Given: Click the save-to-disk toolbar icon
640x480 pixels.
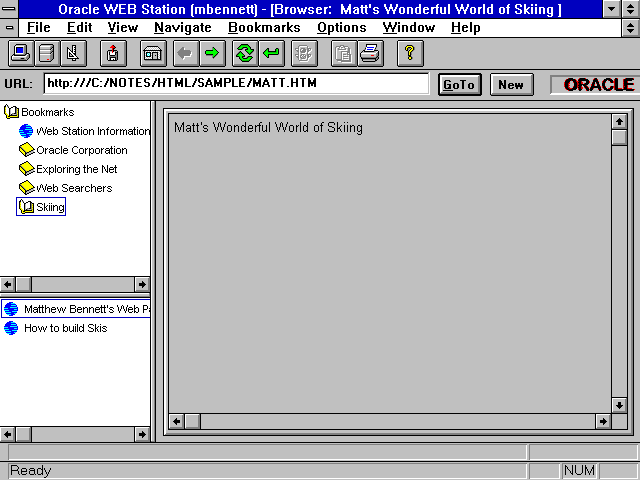Looking at the screenshot, I should point(113,53).
